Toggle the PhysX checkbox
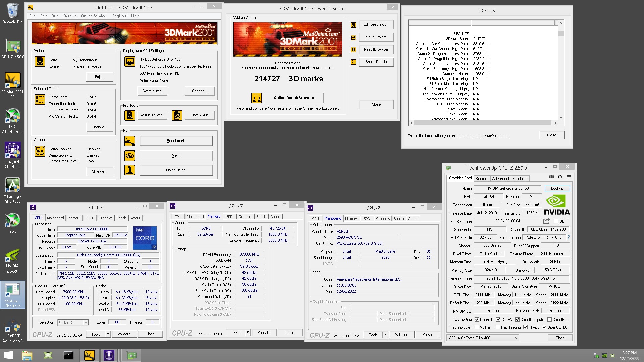Image resolution: width=644 pixels, height=362 pixels. pos(525,327)
